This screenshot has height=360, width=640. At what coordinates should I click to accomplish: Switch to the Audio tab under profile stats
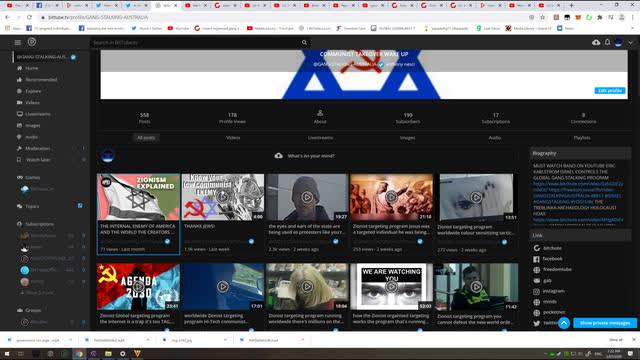pyautogui.click(x=495, y=138)
